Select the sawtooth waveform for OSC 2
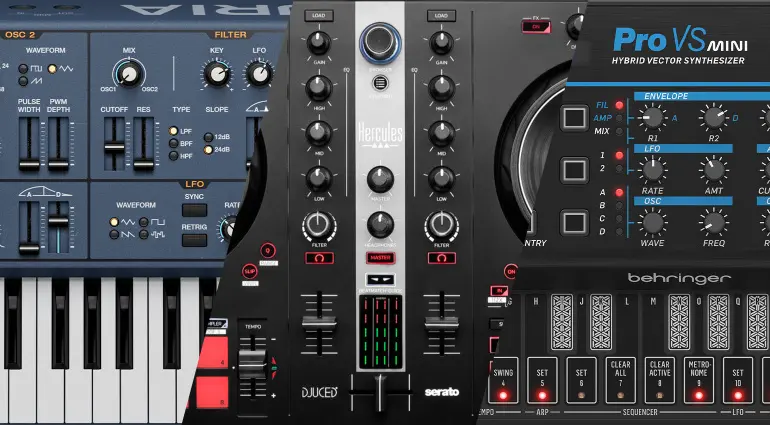This screenshot has width=770, height=425. [23, 81]
